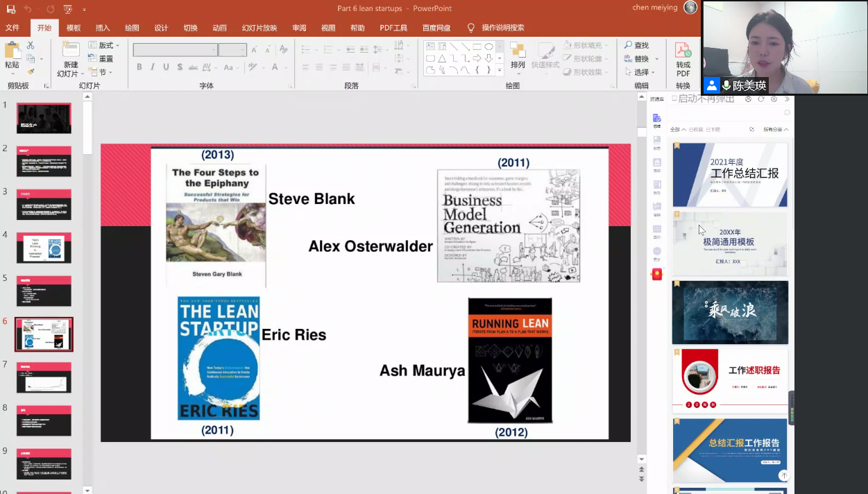Switch to the 幻灯片放映 slideshow tab
The height and width of the screenshot is (494, 868).
click(259, 28)
